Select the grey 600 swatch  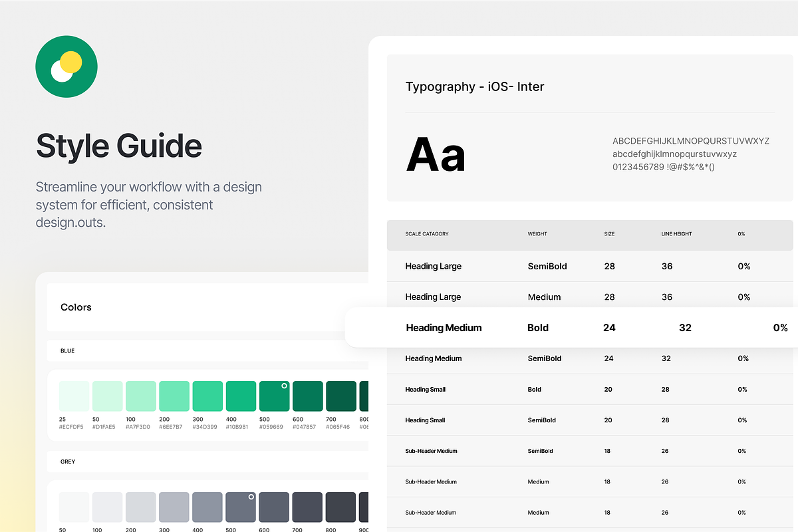click(274, 507)
